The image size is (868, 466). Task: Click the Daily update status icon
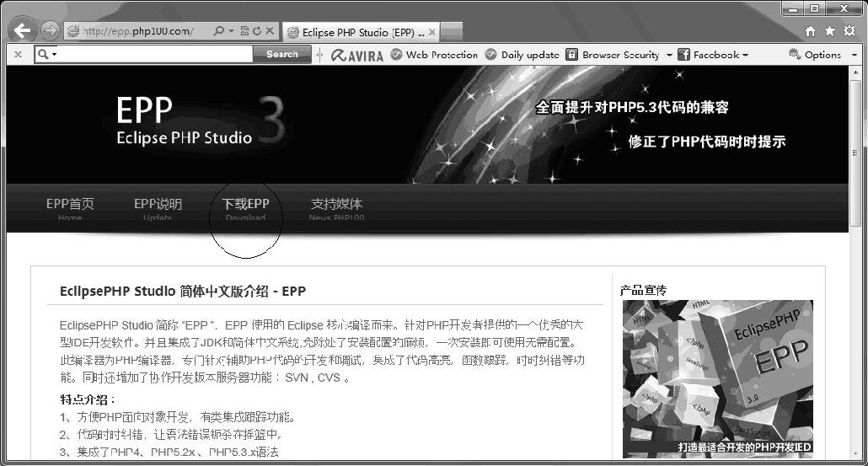coord(490,54)
